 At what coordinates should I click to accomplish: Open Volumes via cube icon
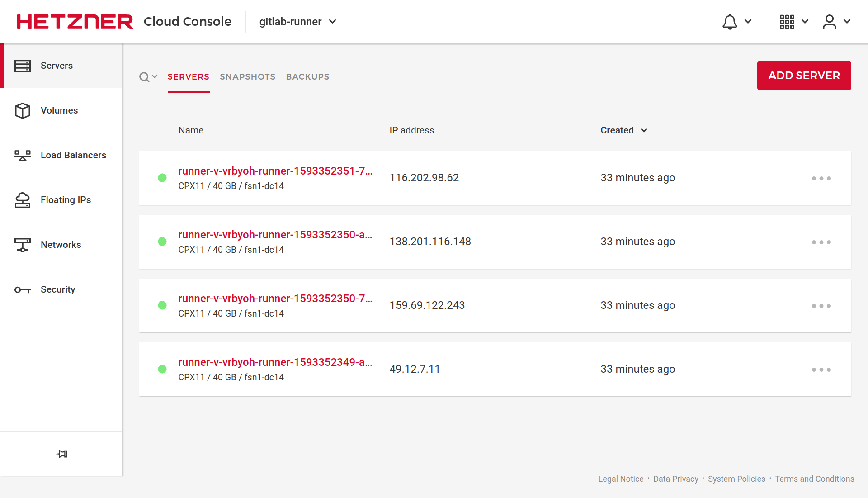coord(22,111)
